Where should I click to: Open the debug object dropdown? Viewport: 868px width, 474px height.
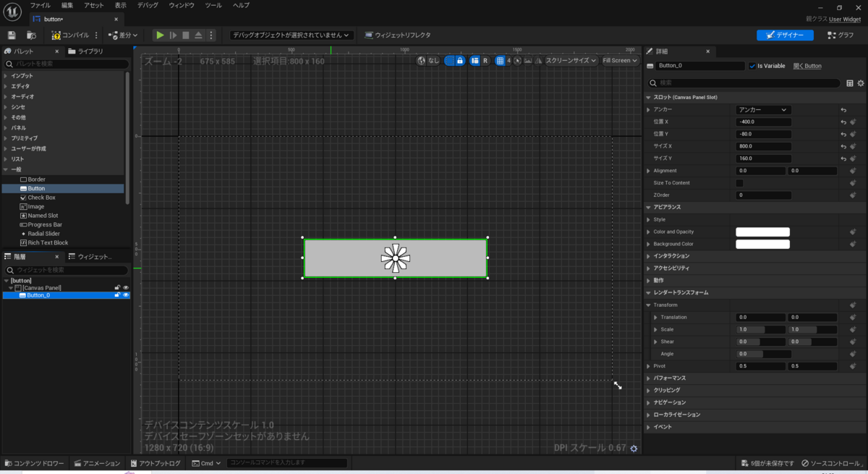(291, 35)
